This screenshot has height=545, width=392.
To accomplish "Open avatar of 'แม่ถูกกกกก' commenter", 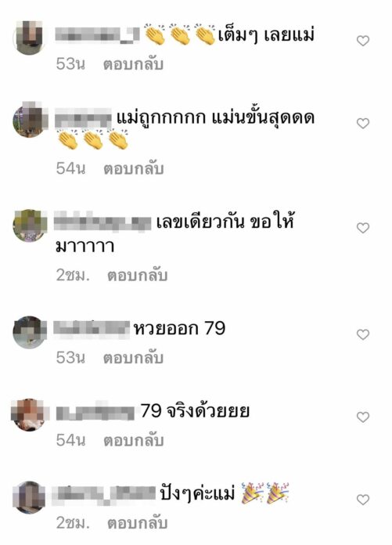I will click(x=30, y=120).
